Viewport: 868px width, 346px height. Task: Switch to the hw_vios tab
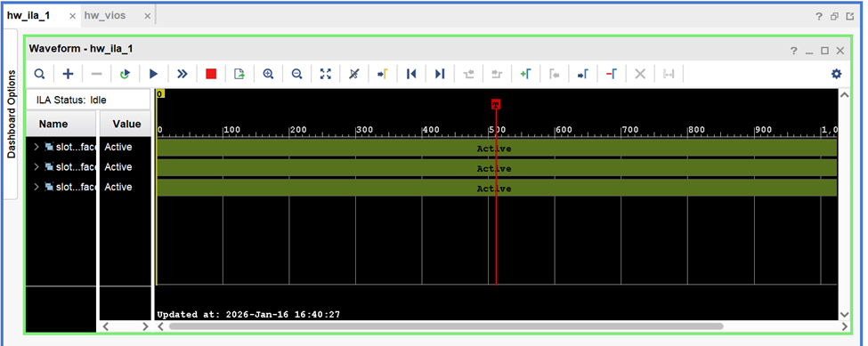105,15
